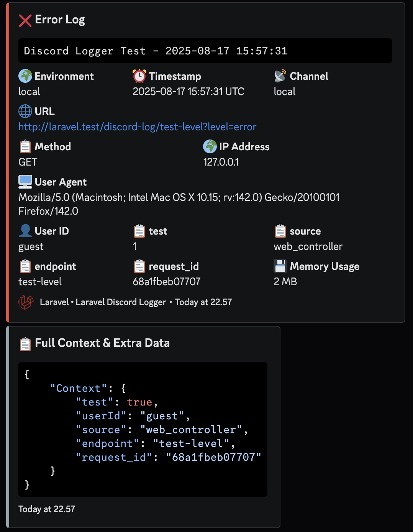The image size is (413, 532).
Task: Click the computer monitor User Agent icon
Action: pyautogui.click(x=25, y=182)
